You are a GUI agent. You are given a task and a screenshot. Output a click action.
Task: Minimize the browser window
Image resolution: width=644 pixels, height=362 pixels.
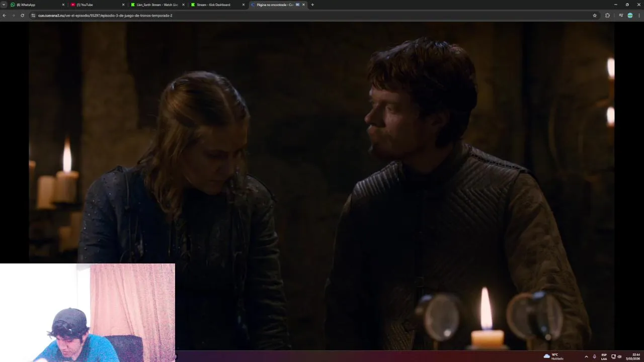coord(615,5)
